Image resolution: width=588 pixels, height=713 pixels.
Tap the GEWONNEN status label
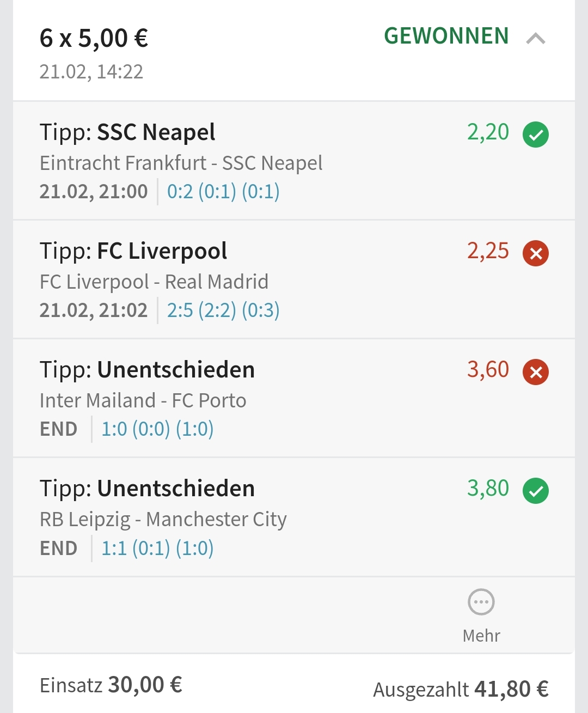[x=446, y=36]
